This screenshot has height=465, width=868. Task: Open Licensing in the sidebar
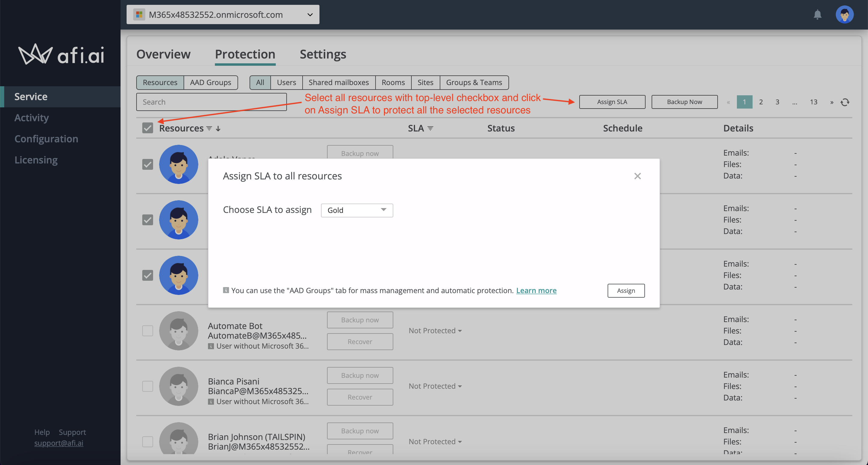point(36,160)
